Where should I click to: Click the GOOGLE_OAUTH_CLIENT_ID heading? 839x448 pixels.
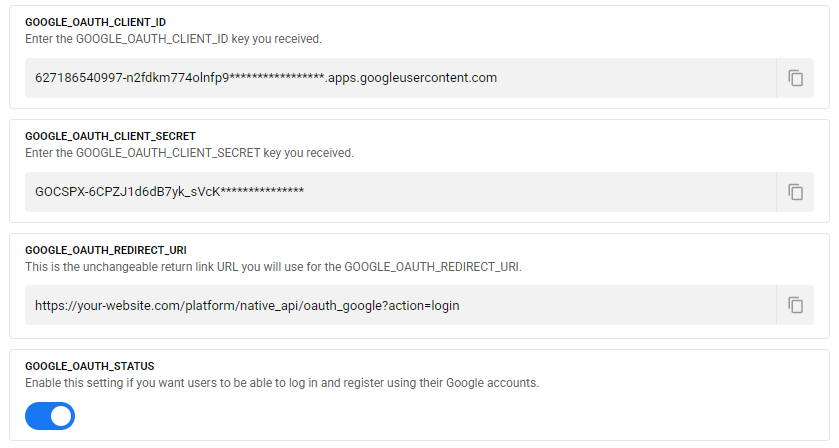click(x=95, y=22)
